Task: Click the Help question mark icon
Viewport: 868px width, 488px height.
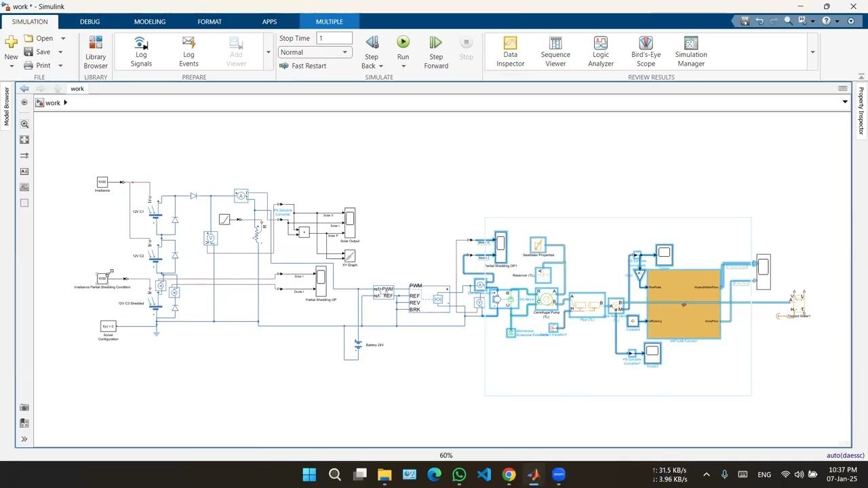Action: point(826,21)
